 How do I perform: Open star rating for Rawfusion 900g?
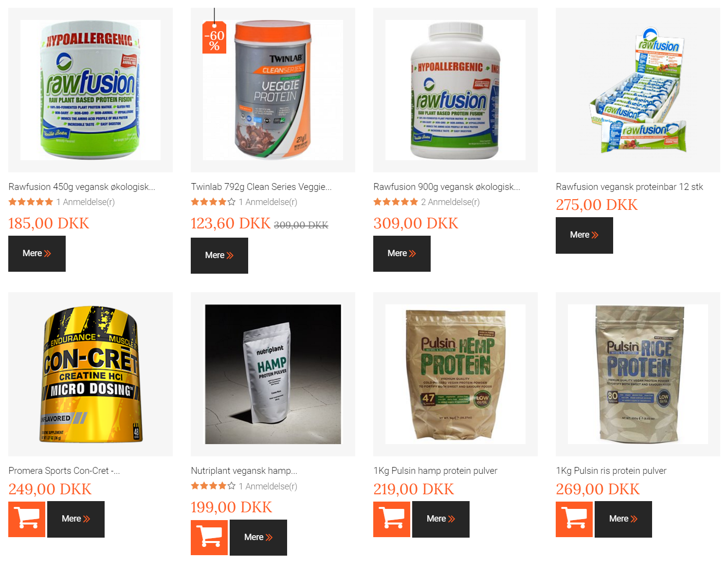pos(396,202)
